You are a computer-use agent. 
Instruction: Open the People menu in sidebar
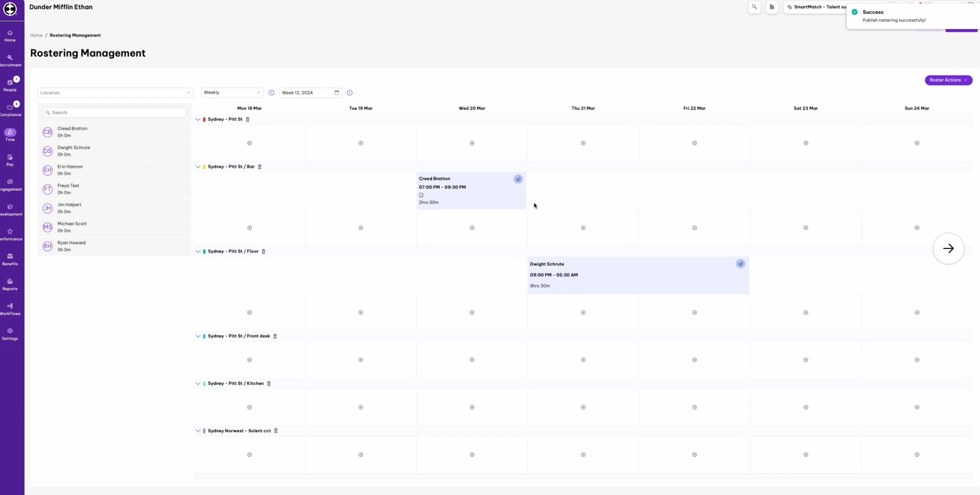pyautogui.click(x=10, y=86)
